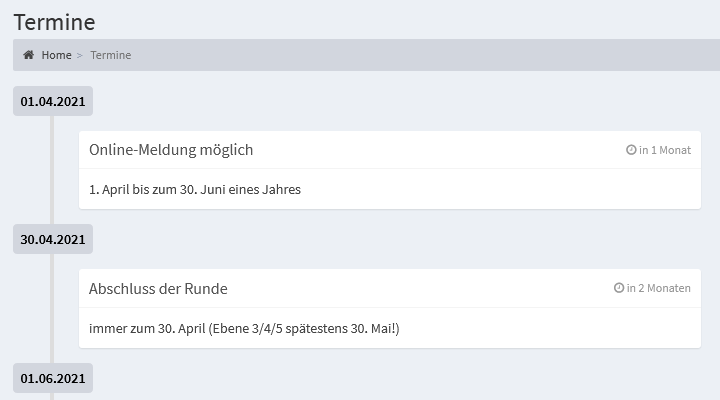This screenshot has width=720, height=400.
Task: Click text '1. April bis zum 30. Juni'
Action: pyautogui.click(x=158, y=189)
